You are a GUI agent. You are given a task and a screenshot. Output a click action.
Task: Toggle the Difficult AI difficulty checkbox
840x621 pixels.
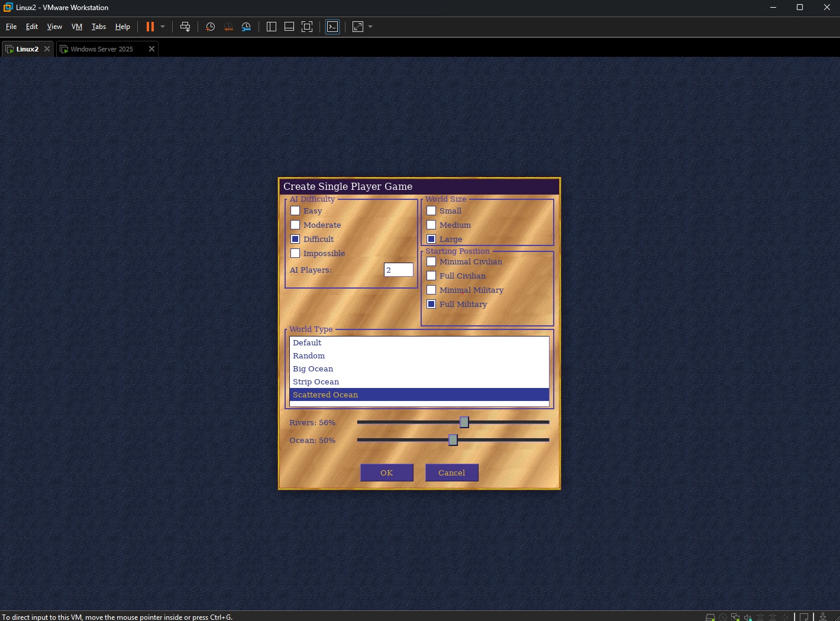[x=295, y=239]
